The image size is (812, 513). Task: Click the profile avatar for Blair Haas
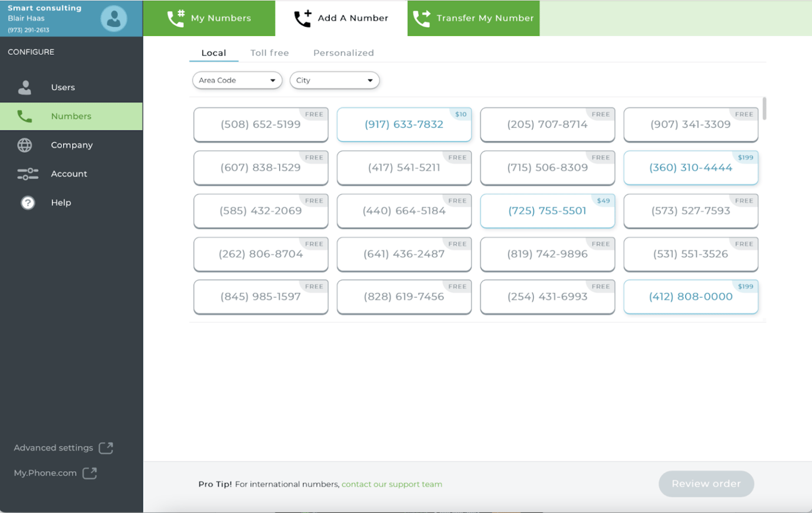114,18
